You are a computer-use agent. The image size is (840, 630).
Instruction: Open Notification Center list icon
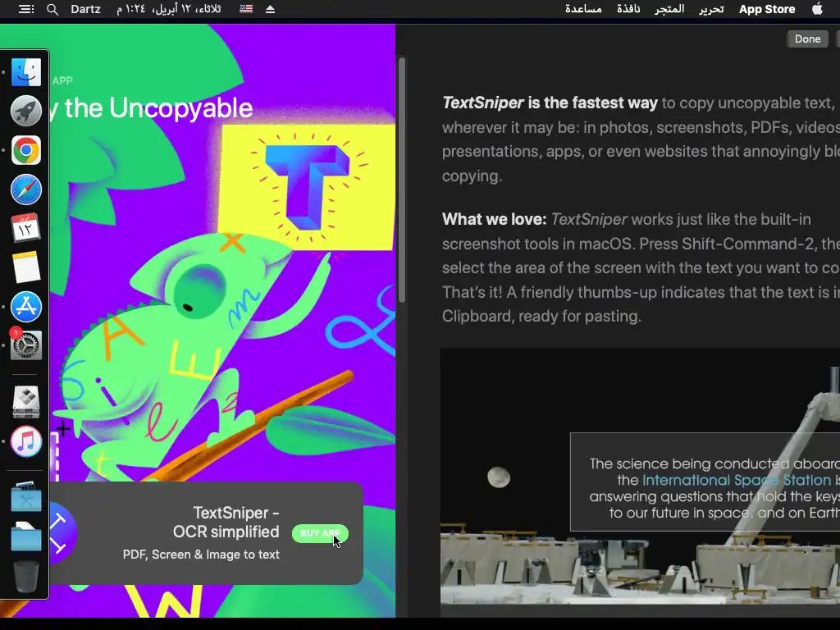tap(25, 9)
